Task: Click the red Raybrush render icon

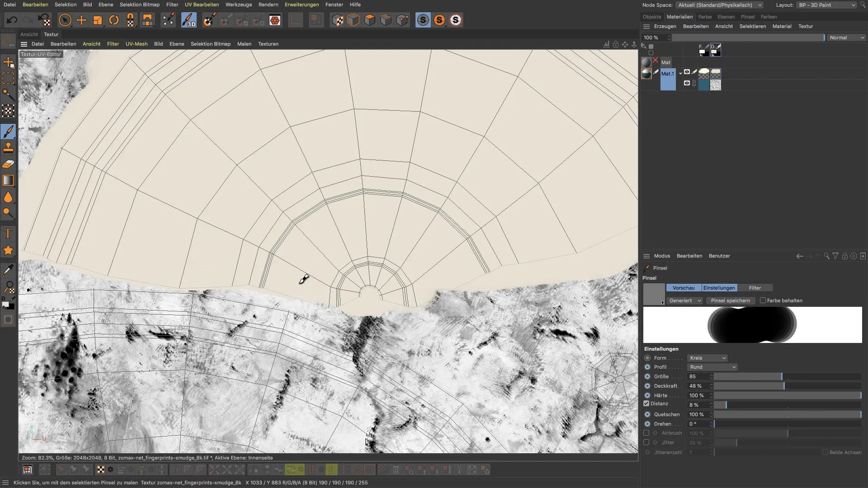Action: pyautogui.click(x=275, y=20)
